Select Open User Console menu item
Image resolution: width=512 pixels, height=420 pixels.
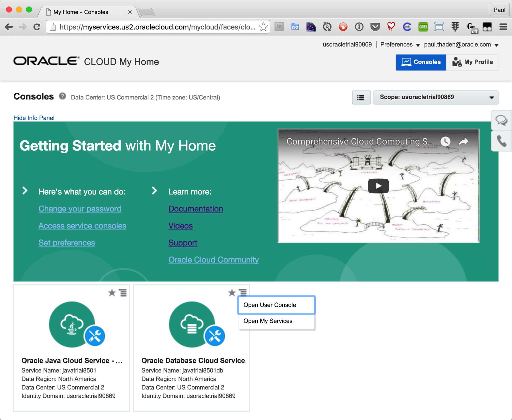point(276,305)
